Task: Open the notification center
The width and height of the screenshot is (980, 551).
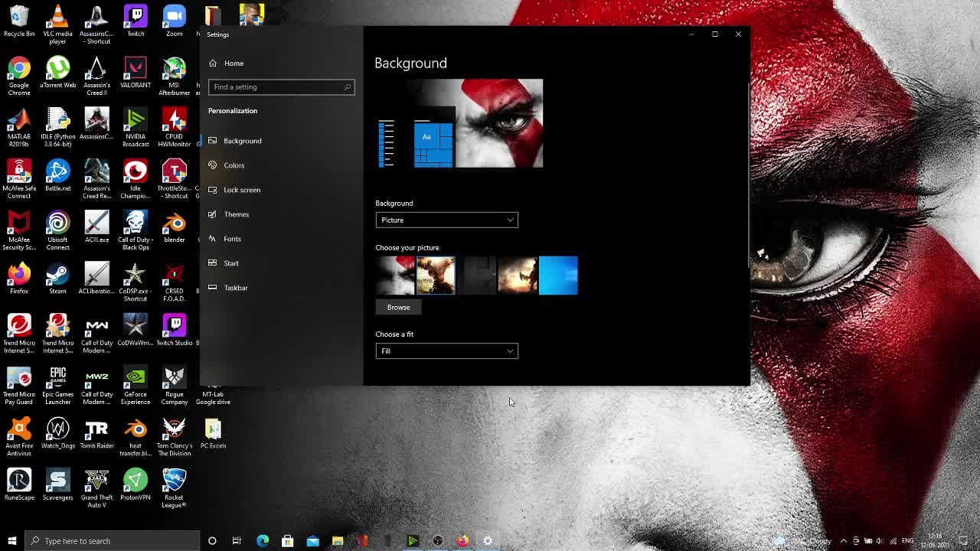Action: [964, 541]
